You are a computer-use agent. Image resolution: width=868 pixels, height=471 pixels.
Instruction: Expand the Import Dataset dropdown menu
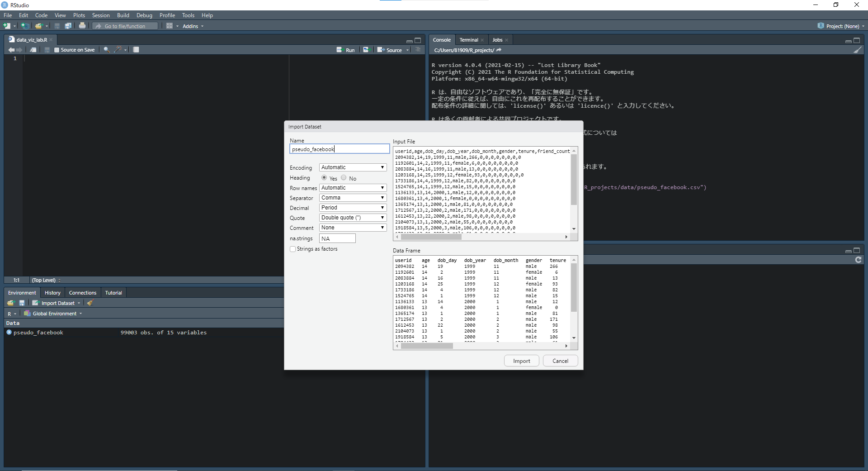57,303
